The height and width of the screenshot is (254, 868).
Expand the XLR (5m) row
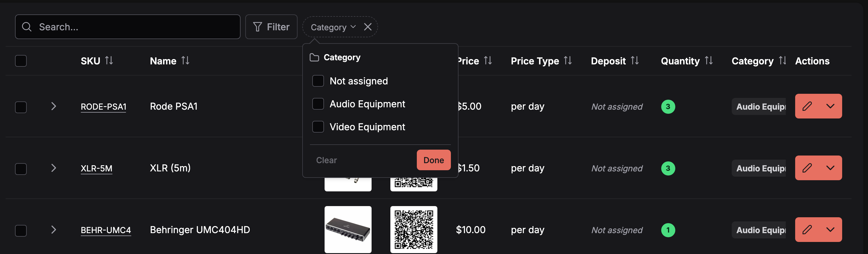[53, 168]
